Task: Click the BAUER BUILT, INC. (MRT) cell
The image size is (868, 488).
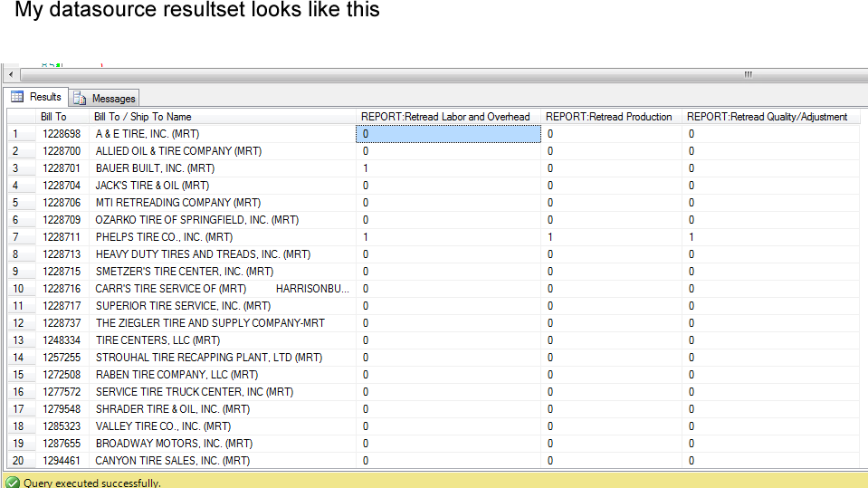Action: [x=223, y=168]
